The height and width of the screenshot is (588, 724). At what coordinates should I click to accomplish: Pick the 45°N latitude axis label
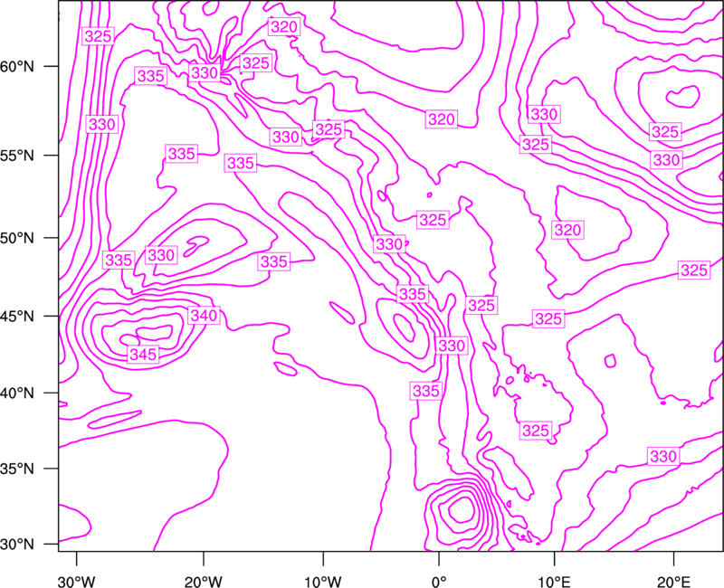click(17, 317)
